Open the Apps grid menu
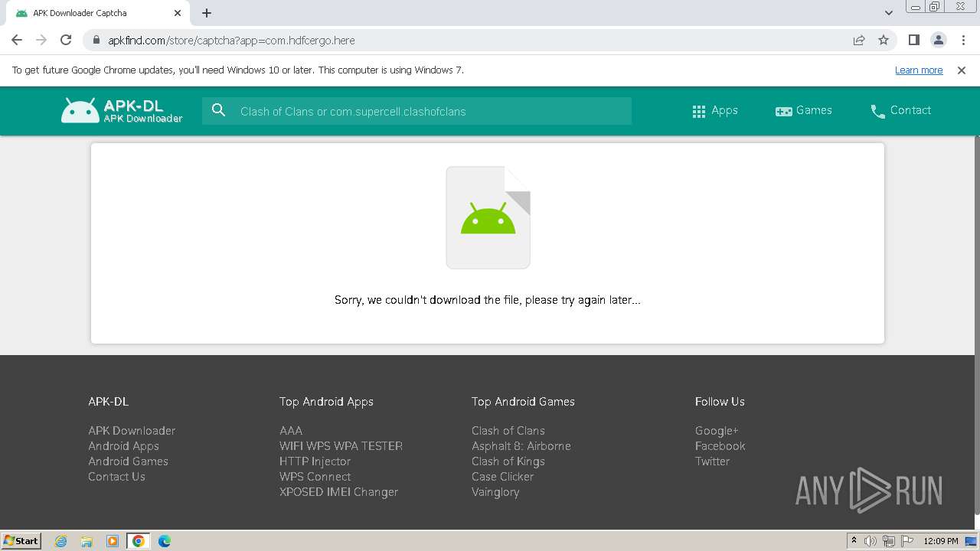The image size is (980, 551). pyautogui.click(x=714, y=110)
